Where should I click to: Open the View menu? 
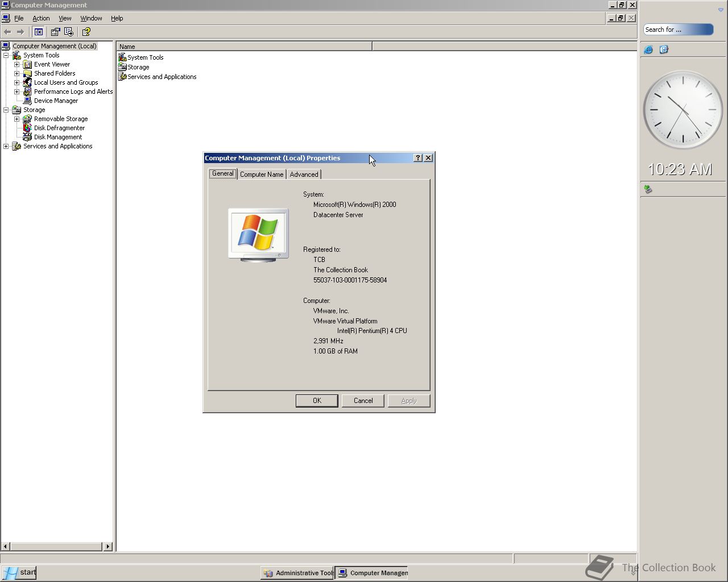pos(65,18)
